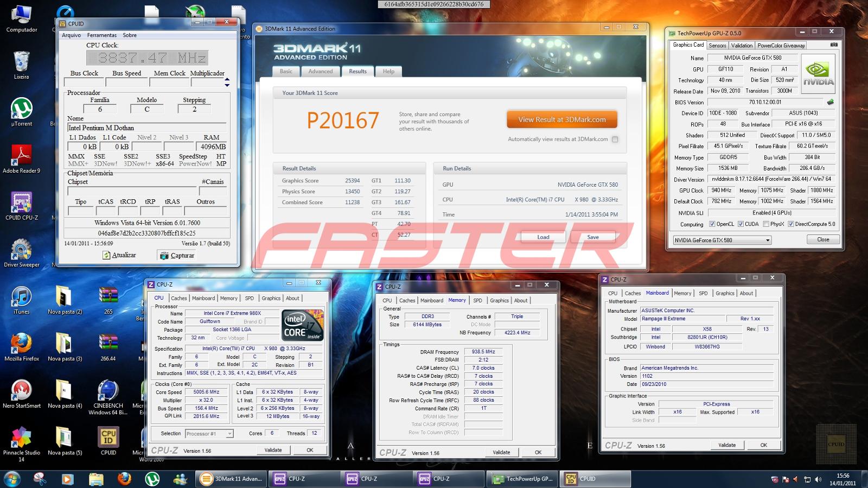Screen dimensions: 868x488
Task: Click OK in CPU-Z Memory window
Action: point(538,452)
